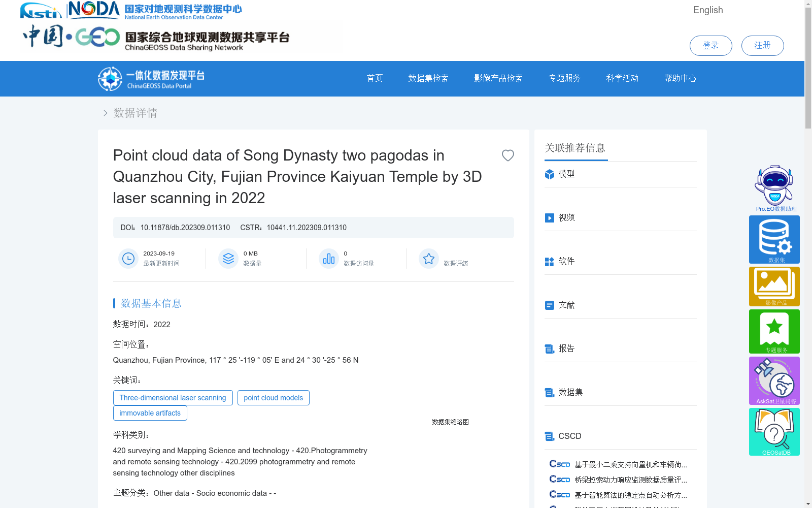The height and width of the screenshot is (508, 812).
Task: Open 影像产品检索 navigation item
Action: pos(498,78)
